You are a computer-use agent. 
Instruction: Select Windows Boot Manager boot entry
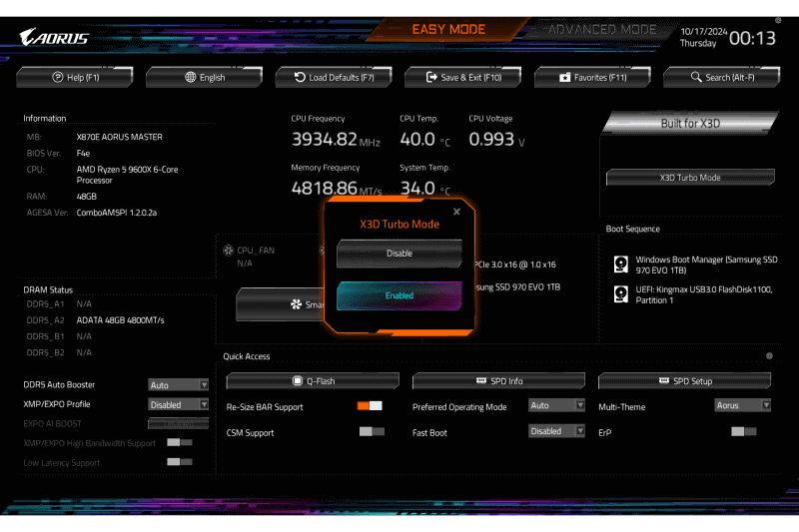pyautogui.click(x=696, y=265)
